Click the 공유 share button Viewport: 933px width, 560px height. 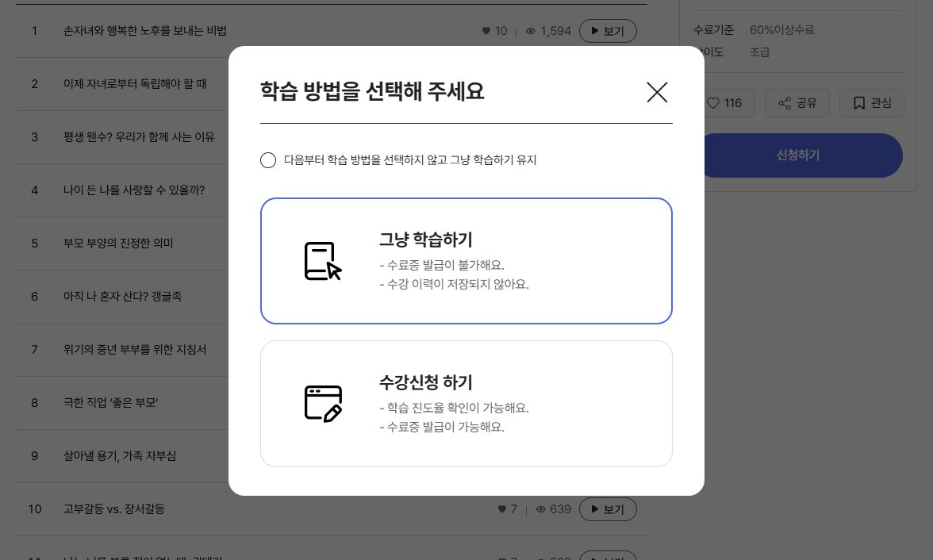[x=797, y=103]
